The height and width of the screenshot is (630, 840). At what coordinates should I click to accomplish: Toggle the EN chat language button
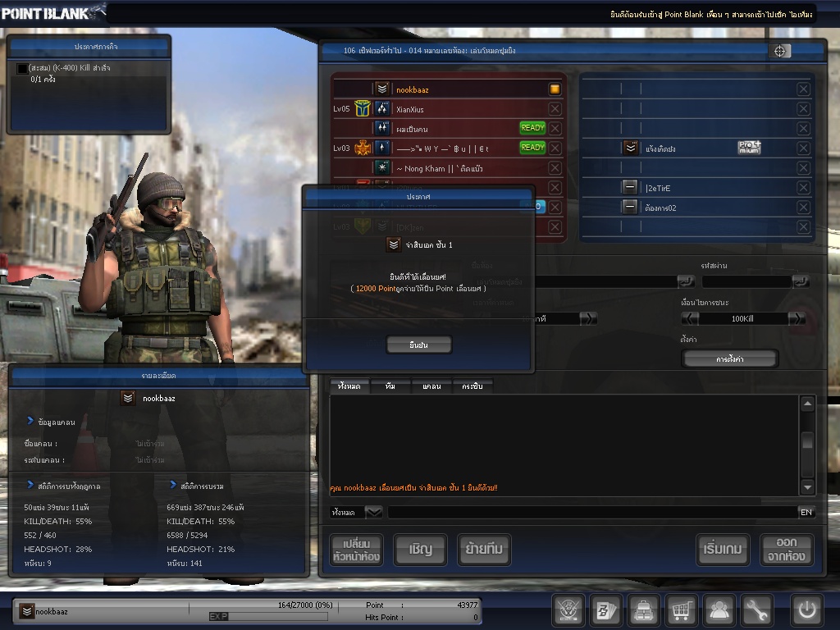click(x=806, y=512)
